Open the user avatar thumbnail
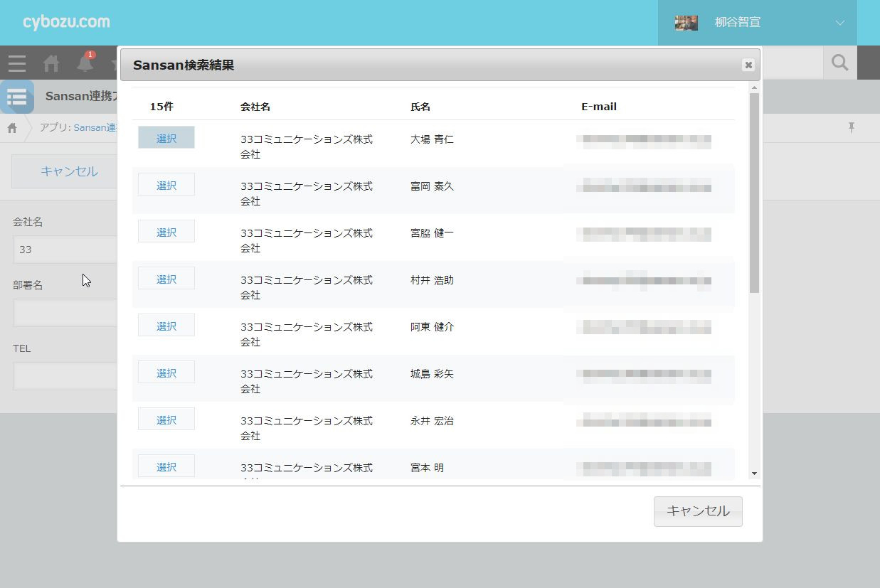880x588 pixels. (686, 23)
